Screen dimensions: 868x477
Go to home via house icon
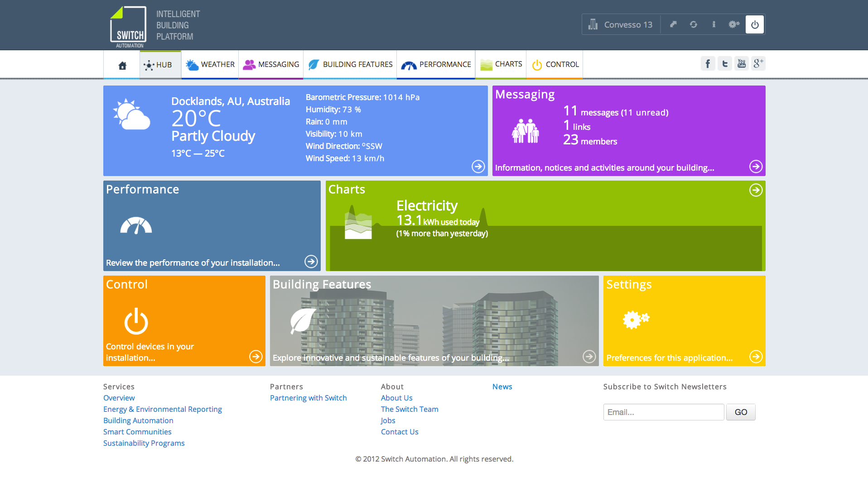point(122,66)
